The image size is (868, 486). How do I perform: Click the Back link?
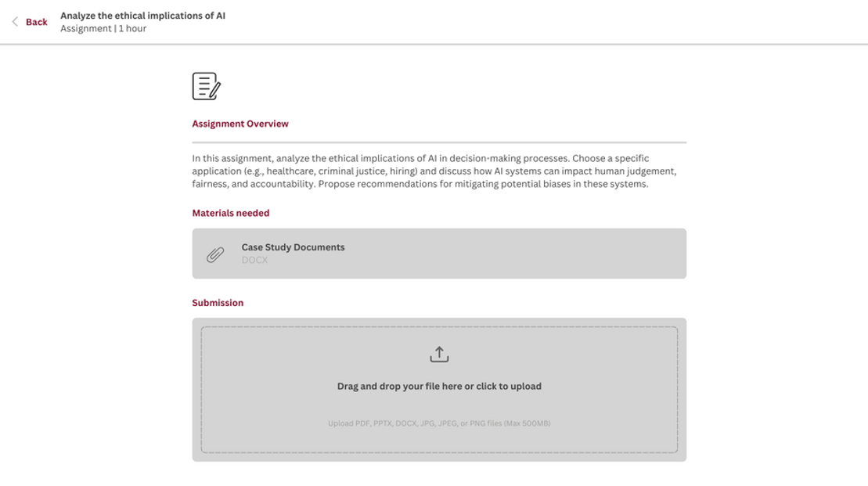click(36, 22)
